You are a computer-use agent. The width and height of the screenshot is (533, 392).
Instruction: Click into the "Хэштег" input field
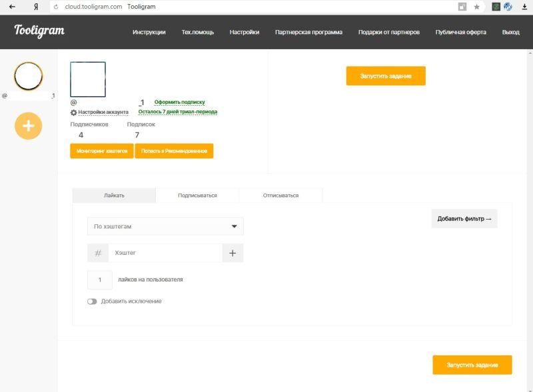coord(165,253)
